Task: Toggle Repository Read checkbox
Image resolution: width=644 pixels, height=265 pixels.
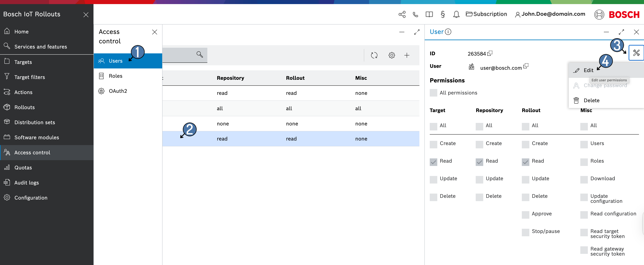Action: click(479, 162)
